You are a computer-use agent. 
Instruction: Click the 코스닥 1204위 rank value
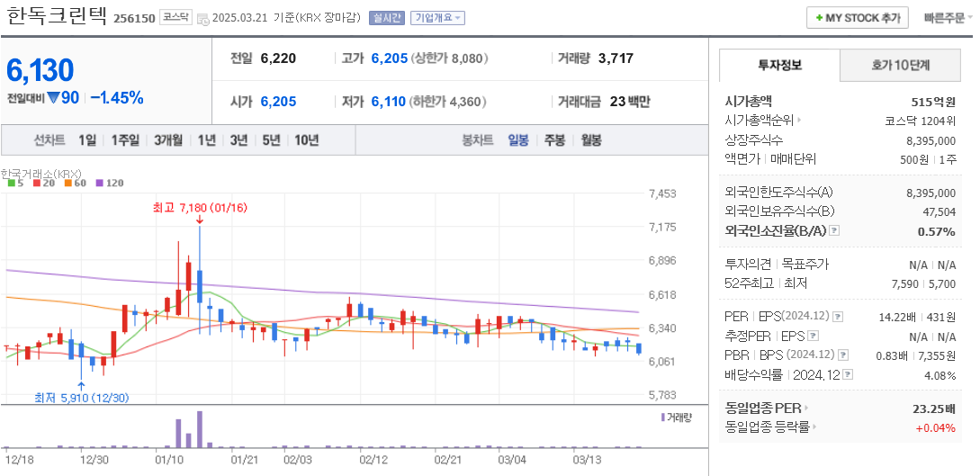coord(921,121)
